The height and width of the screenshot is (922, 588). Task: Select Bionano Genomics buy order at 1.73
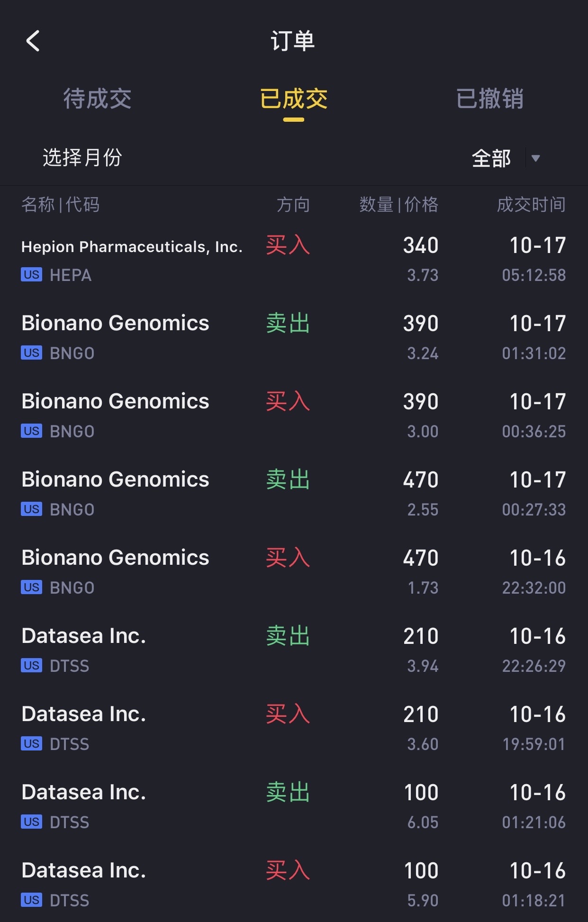click(115, 558)
